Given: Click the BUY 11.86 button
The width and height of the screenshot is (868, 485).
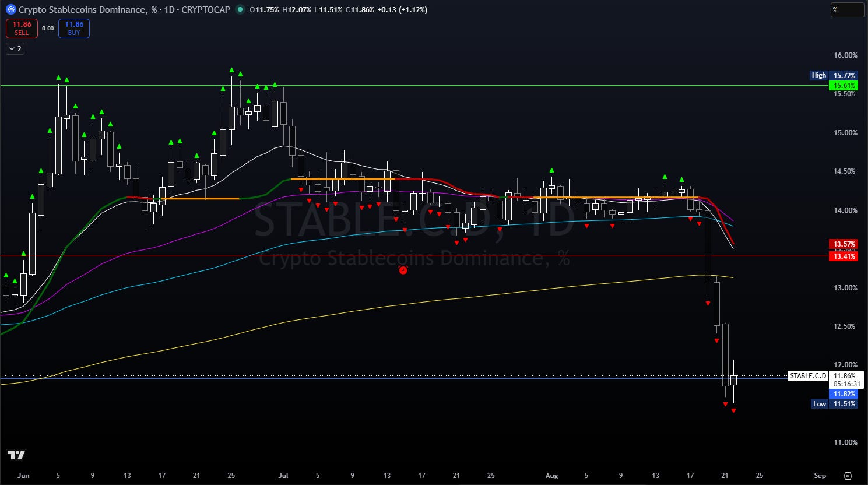Looking at the screenshot, I should click(74, 28).
